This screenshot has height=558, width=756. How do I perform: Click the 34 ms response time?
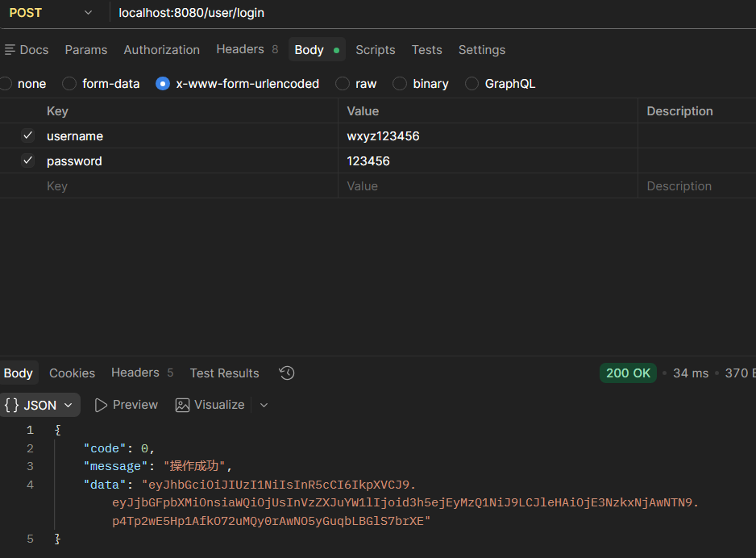[x=691, y=373]
